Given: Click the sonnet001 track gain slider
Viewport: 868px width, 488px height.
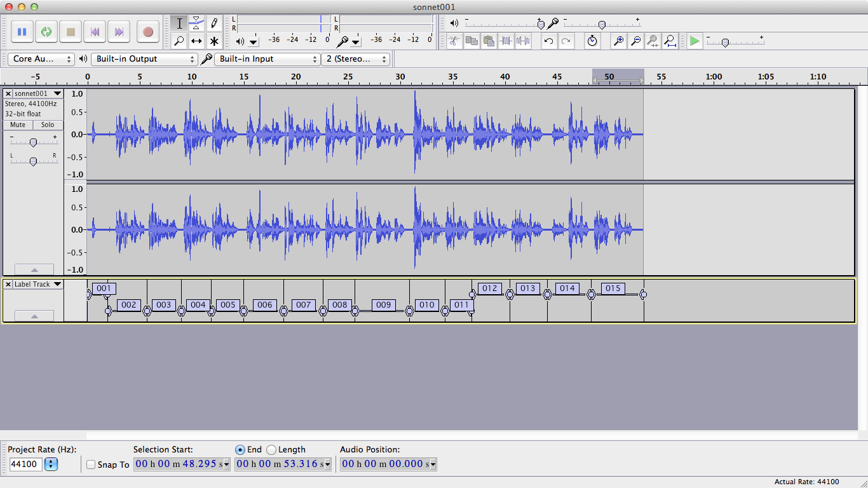Looking at the screenshot, I should [34, 142].
